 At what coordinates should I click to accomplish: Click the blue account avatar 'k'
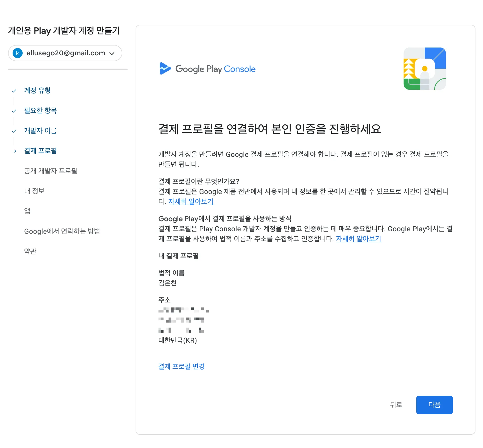coord(18,53)
